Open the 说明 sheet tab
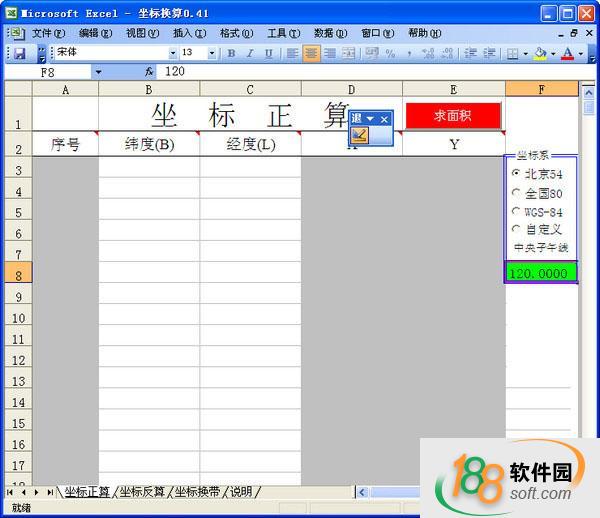This screenshot has height=518, width=600. click(x=241, y=492)
